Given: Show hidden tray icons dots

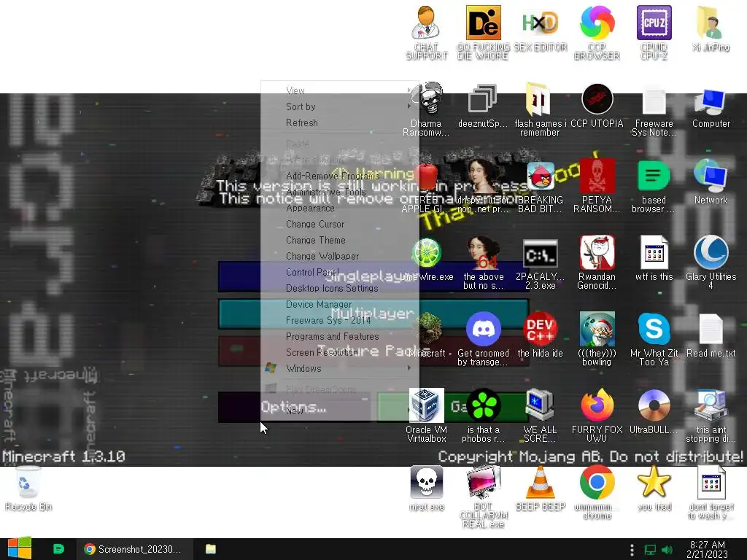Looking at the screenshot, I should [x=632, y=550].
